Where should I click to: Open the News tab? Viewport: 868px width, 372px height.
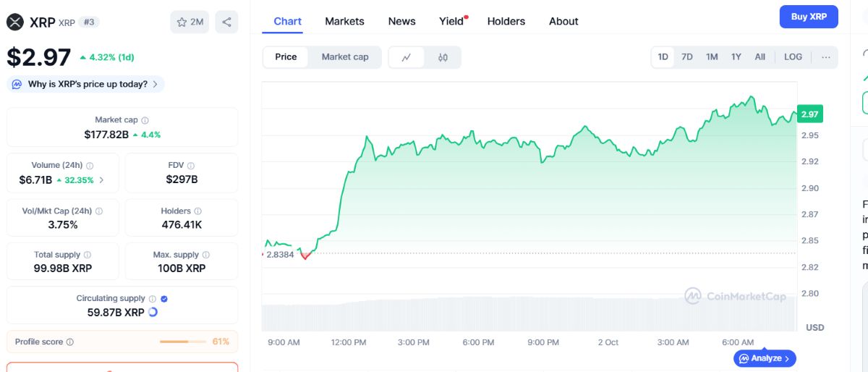tap(401, 21)
